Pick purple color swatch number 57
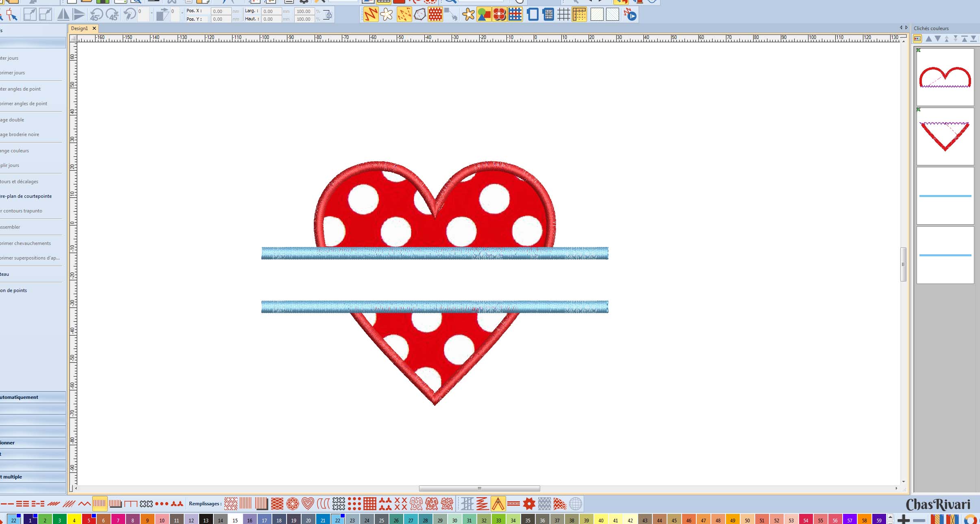980x524 pixels. [850, 520]
